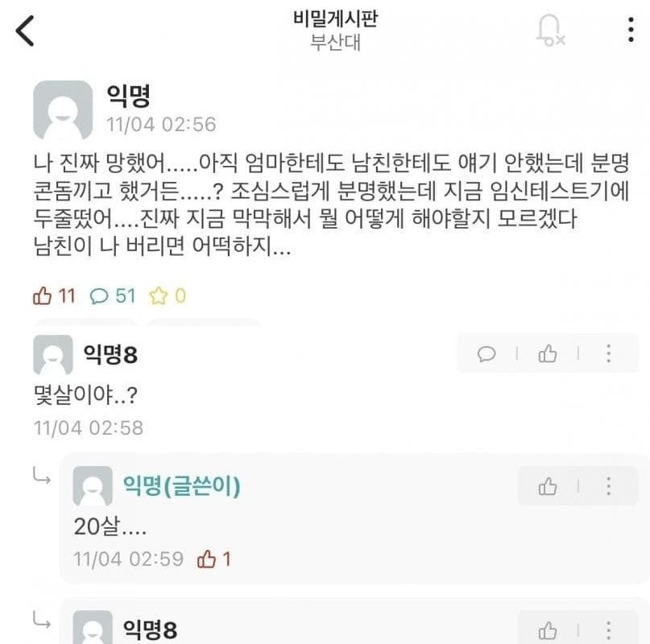650x644 pixels.
Task: Open more options for 익명8's first comment
Action: 609,353
